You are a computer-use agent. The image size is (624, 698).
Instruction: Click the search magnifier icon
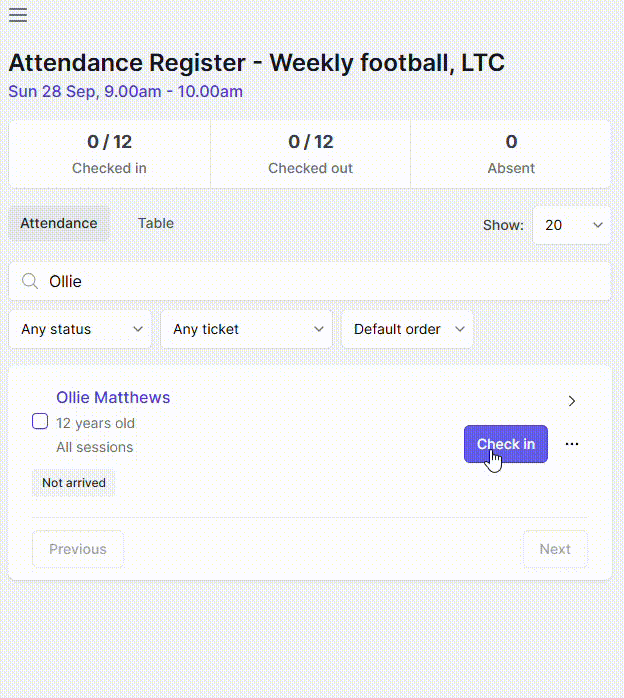click(x=30, y=282)
